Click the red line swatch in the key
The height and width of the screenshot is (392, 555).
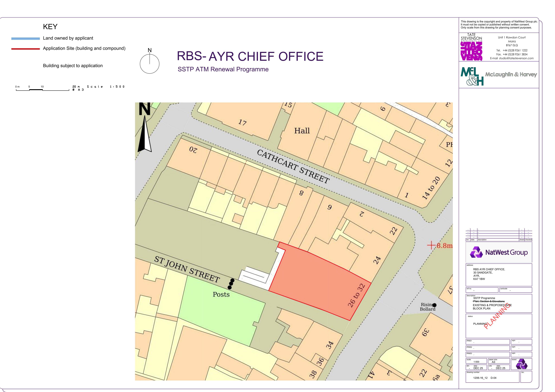click(26, 49)
